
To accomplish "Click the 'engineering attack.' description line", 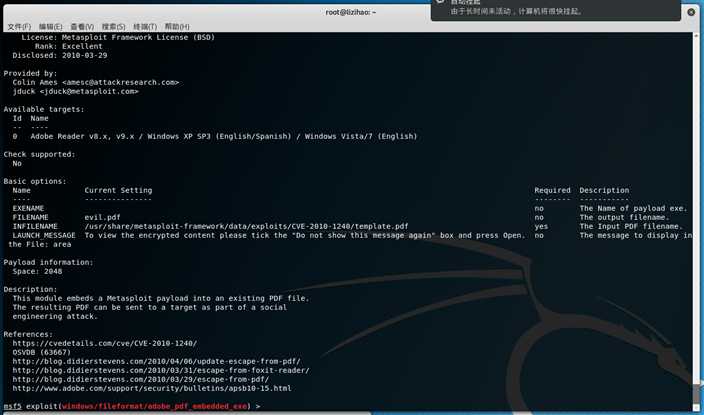I will 55,316.
